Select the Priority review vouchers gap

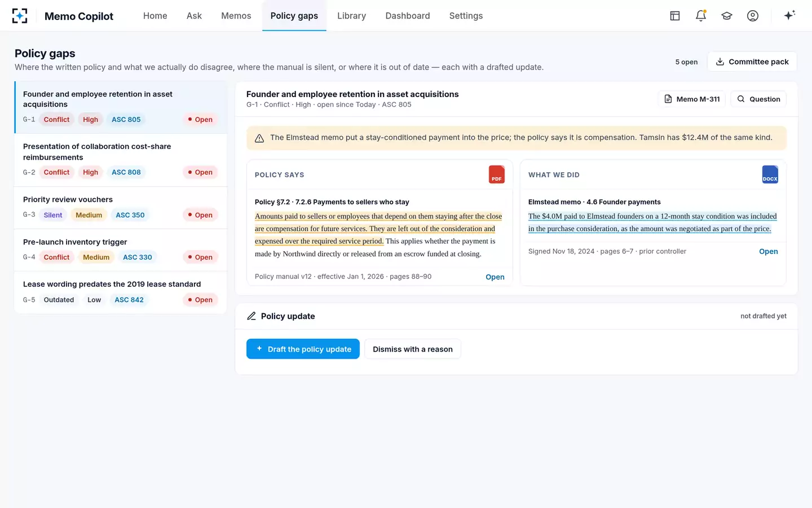click(121, 208)
